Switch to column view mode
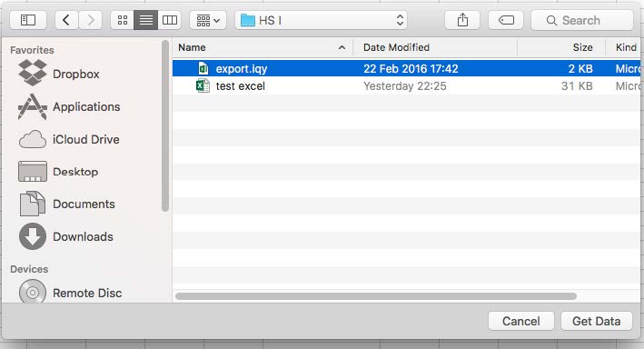This screenshot has height=349, width=644. pos(170,20)
